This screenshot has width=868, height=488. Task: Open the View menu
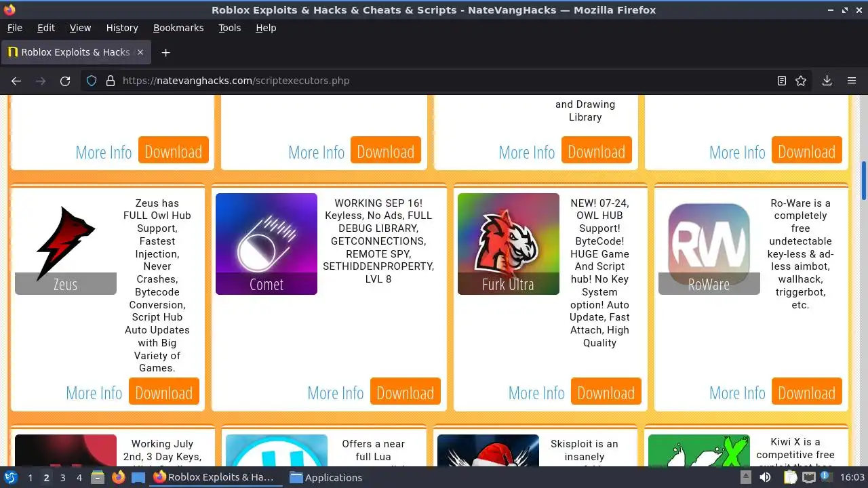pyautogui.click(x=80, y=28)
